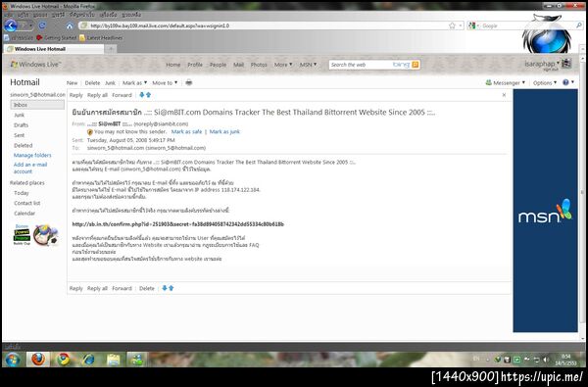The image size is (588, 387).
Task: Open the sb.in.th confirm.php confirmation link
Action: click(177, 224)
